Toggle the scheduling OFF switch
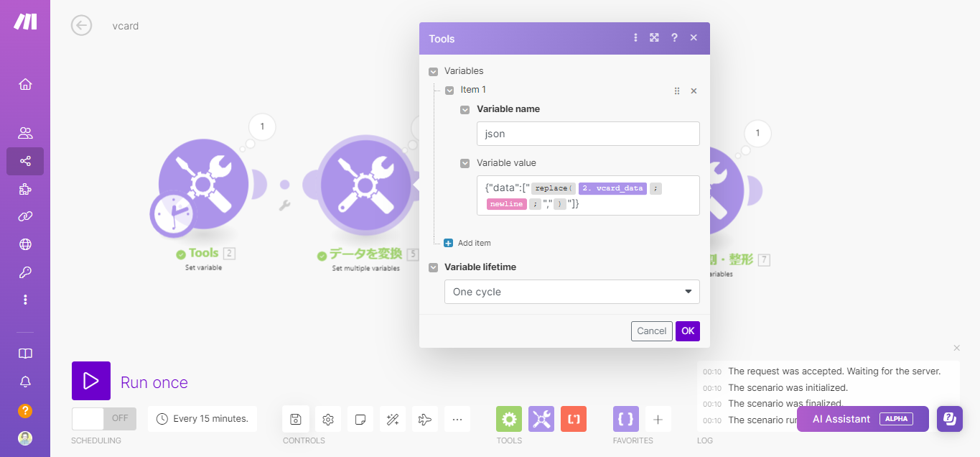980x457 pixels. point(104,418)
